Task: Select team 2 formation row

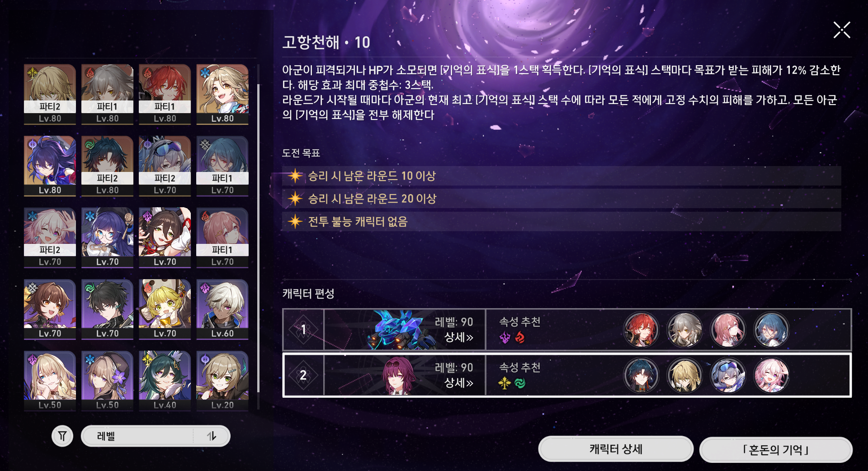Action: click(567, 375)
